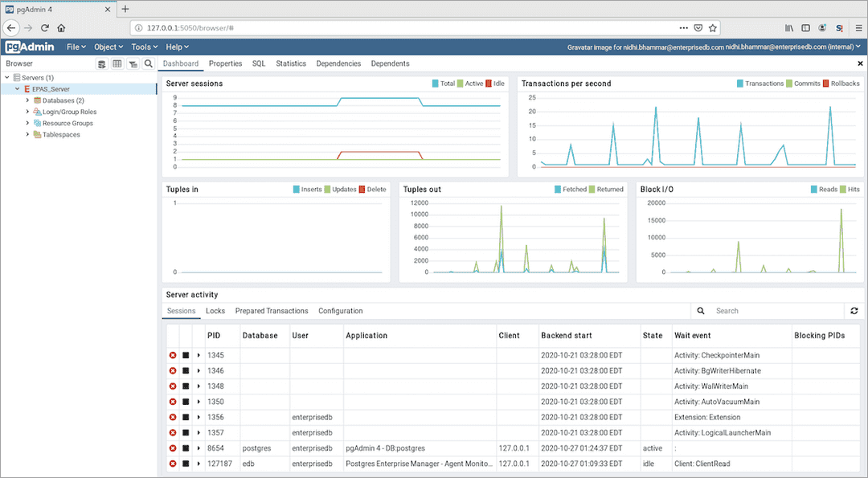Expand the Databases (2) tree node
This screenshot has height=478, width=868.
pos(27,100)
